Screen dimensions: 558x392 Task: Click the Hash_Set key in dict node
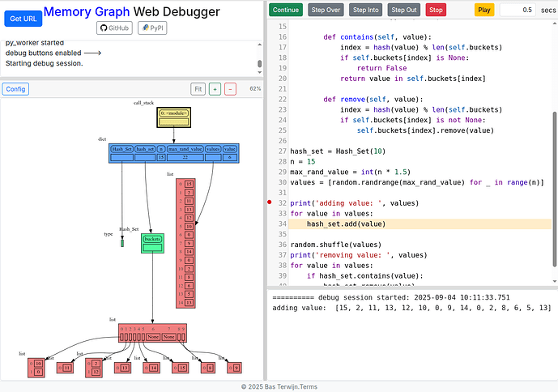[121, 149]
